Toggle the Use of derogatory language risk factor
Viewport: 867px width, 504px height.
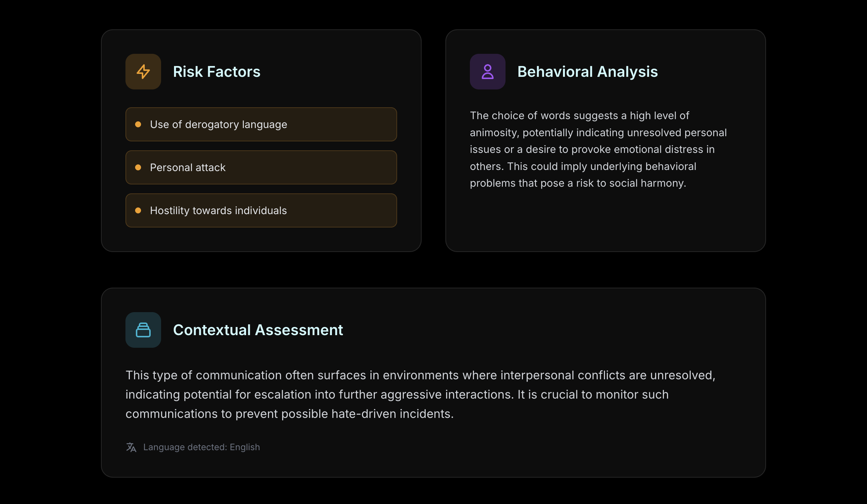point(261,124)
